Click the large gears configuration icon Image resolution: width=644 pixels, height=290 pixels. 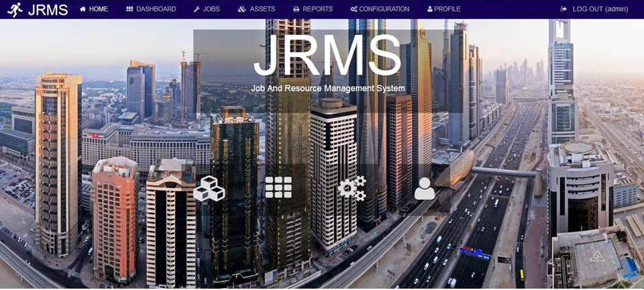[x=352, y=188]
